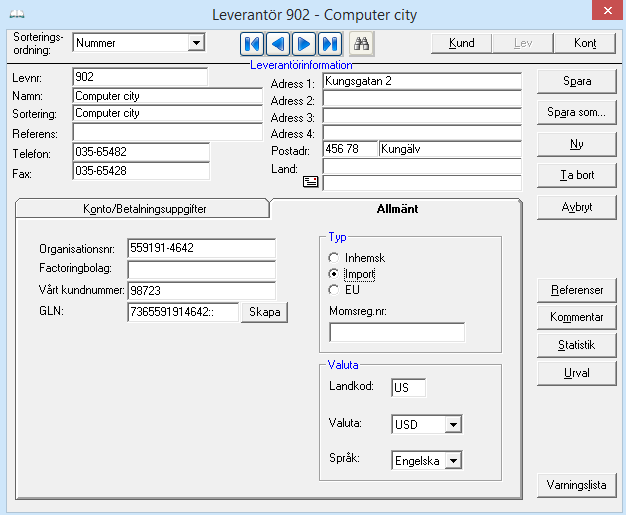
Task: Expand the Valuta USD dropdown
Action: point(453,424)
